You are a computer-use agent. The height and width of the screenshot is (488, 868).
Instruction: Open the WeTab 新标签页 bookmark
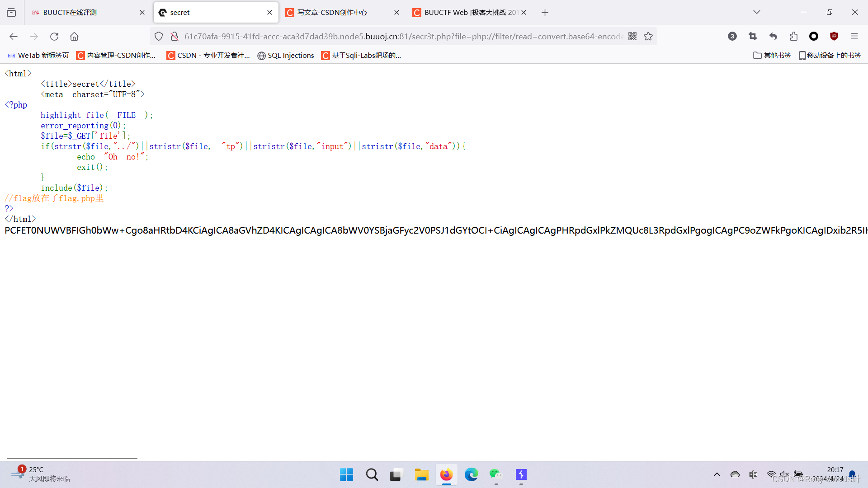click(x=38, y=56)
